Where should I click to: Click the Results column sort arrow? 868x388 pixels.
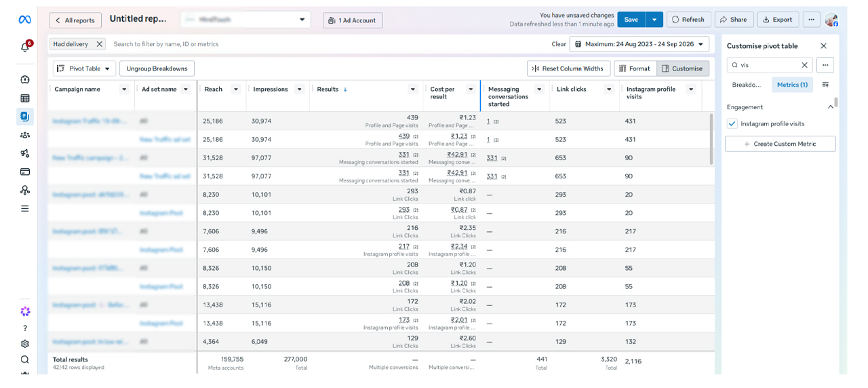point(345,90)
